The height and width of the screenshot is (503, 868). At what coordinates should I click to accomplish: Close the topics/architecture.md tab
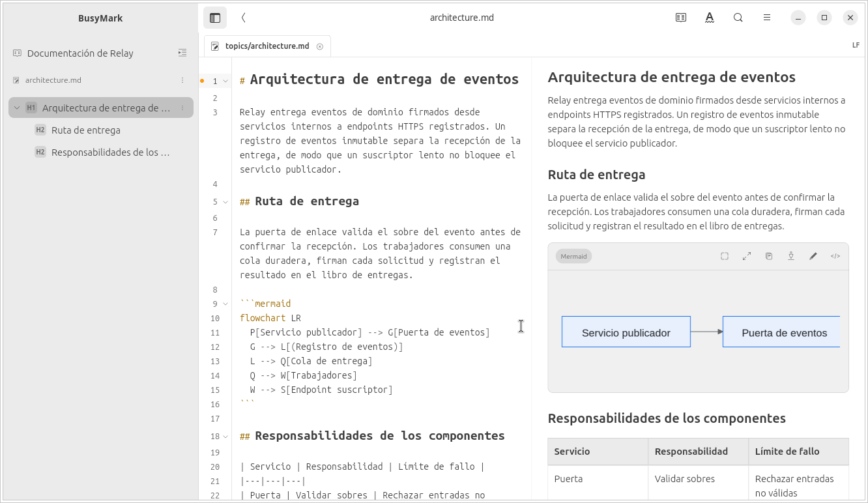coord(320,46)
